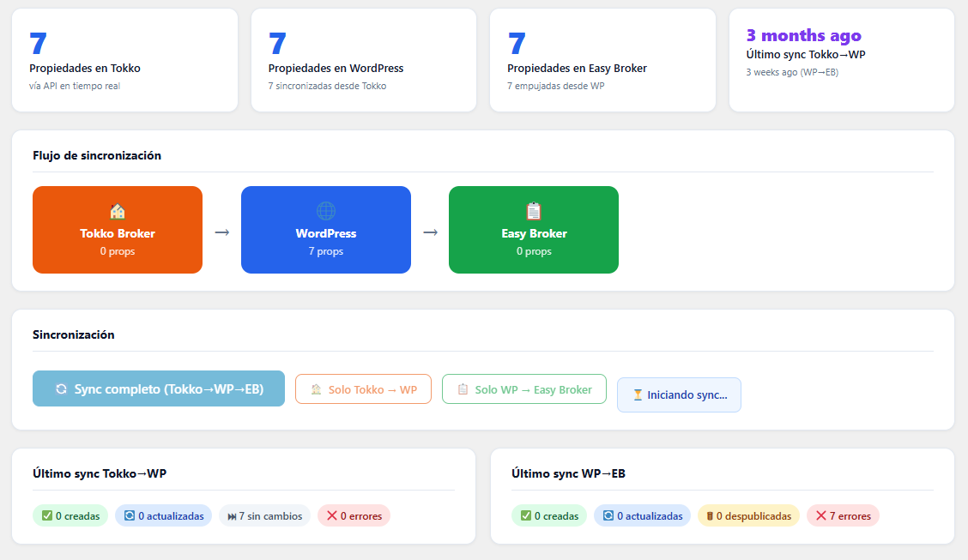Click the 7 empujadas desde WP text
This screenshot has width=968, height=560.
pyautogui.click(x=555, y=86)
